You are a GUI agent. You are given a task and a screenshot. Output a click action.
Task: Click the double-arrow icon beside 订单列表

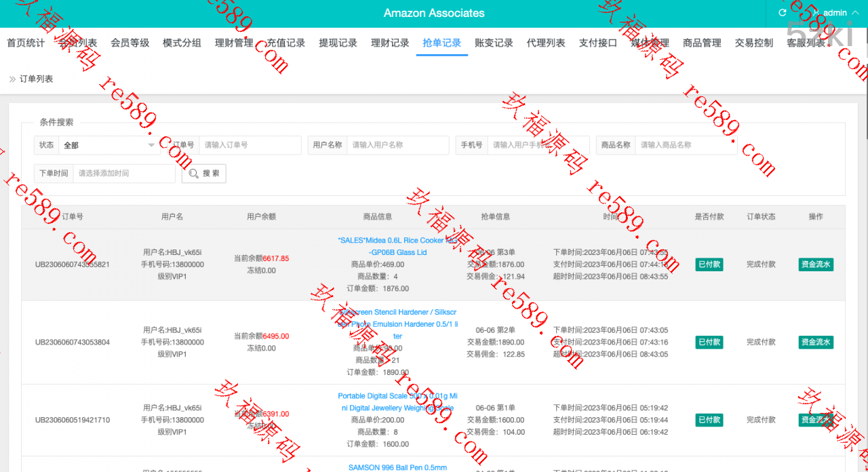point(12,79)
